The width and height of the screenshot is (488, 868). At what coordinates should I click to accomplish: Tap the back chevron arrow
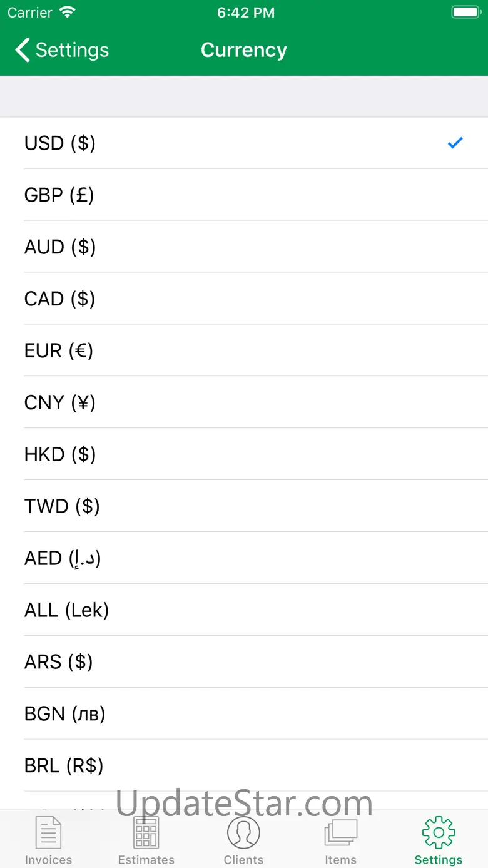[23, 50]
